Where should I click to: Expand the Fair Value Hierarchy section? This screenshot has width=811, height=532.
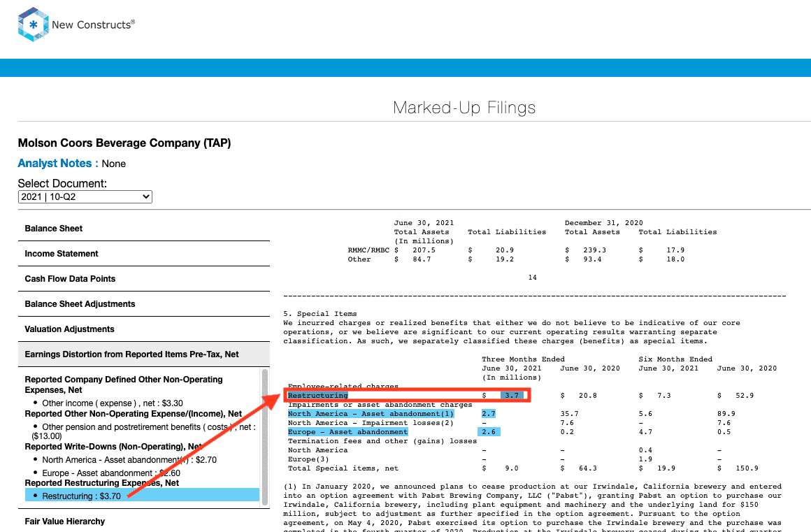pos(144,521)
